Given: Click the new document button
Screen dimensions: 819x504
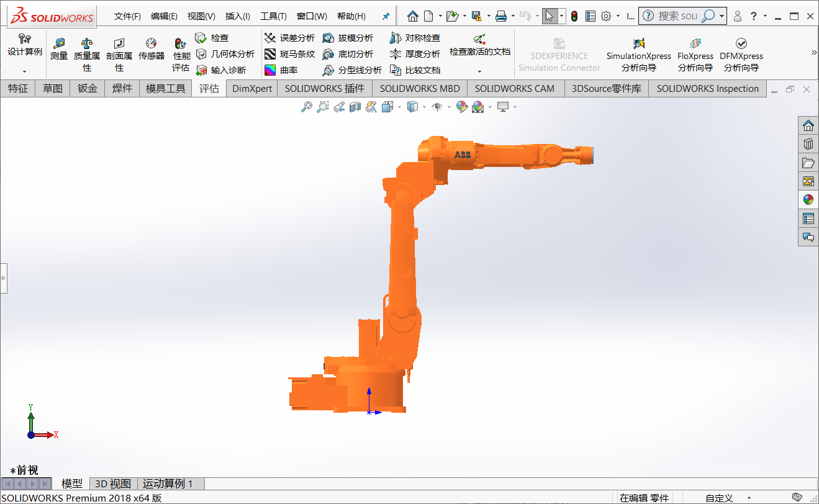Looking at the screenshot, I should (428, 16).
